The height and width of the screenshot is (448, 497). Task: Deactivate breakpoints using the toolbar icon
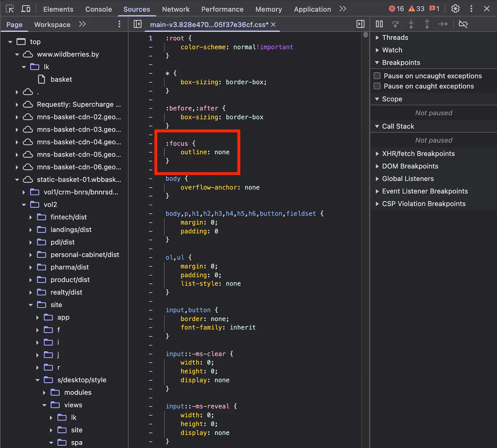pyautogui.click(x=463, y=24)
